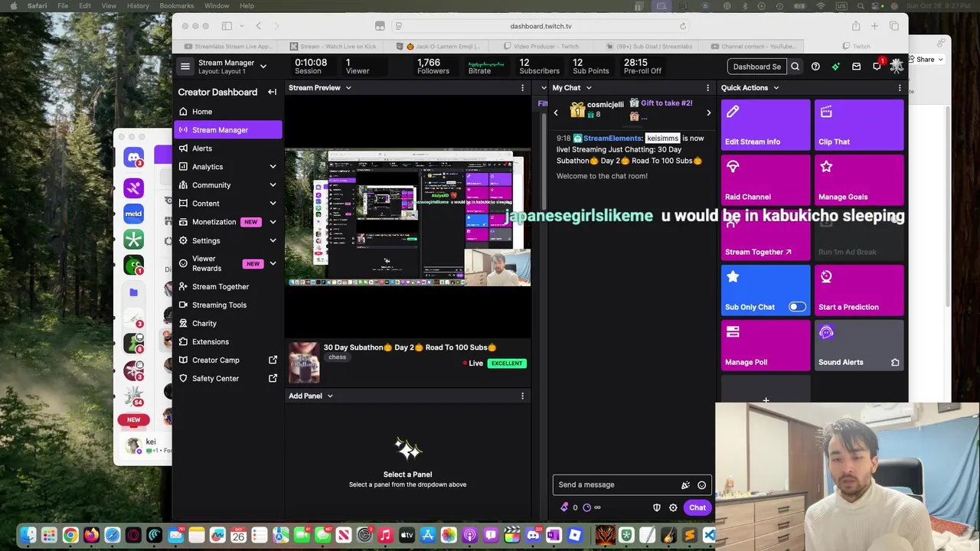980x551 pixels.
Task: Open chat settings gear icon
Action: (x=673, y=507)
